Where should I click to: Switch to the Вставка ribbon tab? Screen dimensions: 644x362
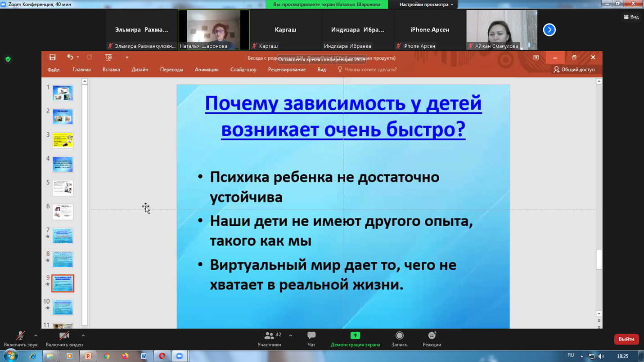(111, 70)
